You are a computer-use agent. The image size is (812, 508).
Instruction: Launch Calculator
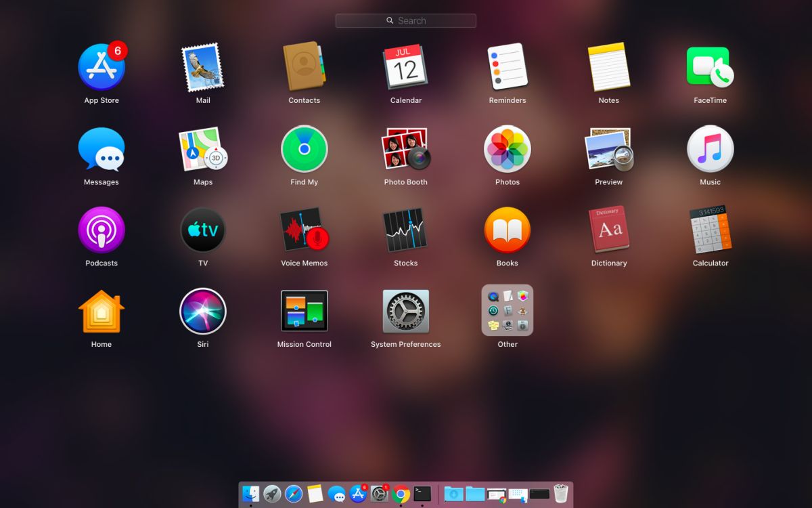pyautogui.click(x=710, y=229)
